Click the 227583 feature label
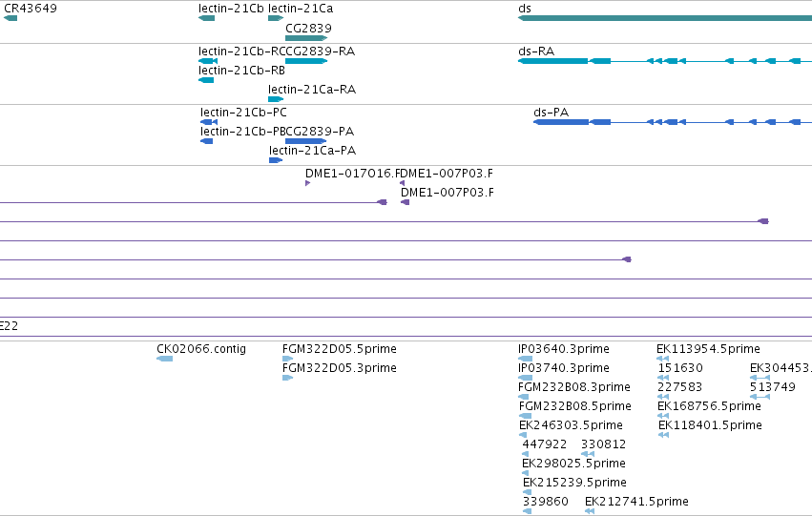Viewport: 812px width, 516px height. point(680,387)
